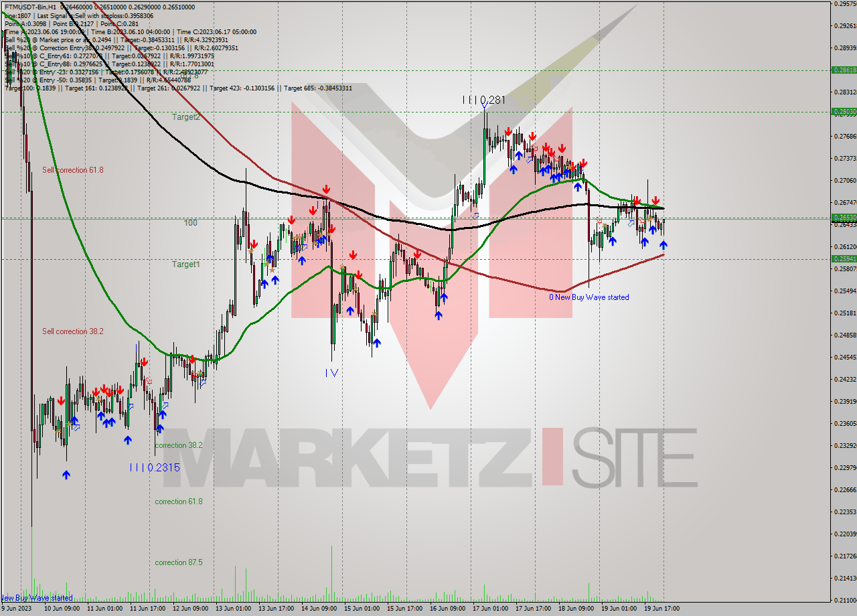Click the '10 Jun 09:00' time axis label
This screenshot has height=616, width=857.
(x=63, y=609)
